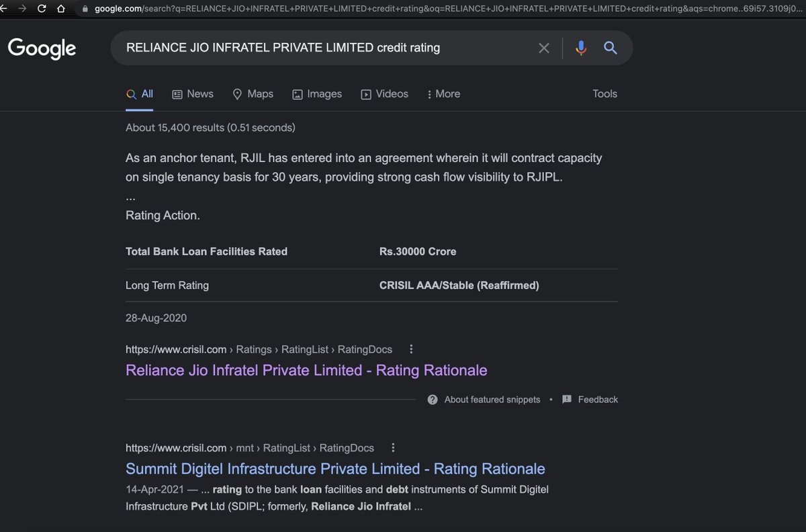Go to browser home icon
The height and width of the screenshot is (532, 806).
coord(61,9)
